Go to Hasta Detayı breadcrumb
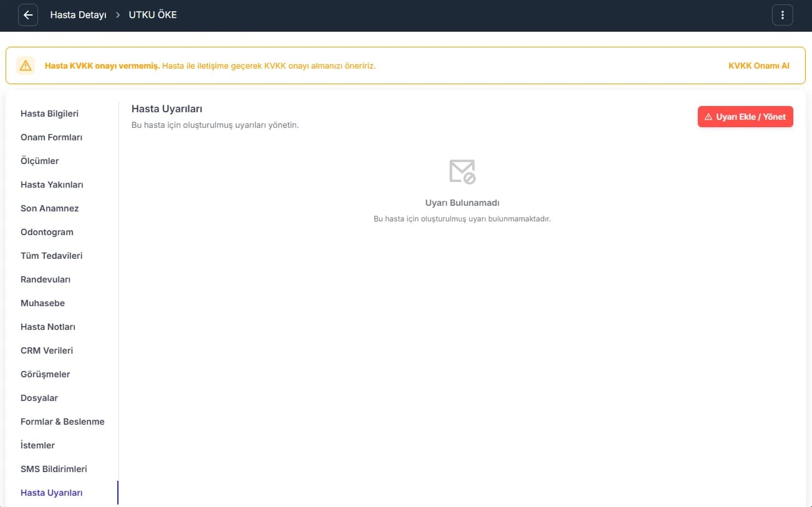812x507 pixels. point(78,15)
